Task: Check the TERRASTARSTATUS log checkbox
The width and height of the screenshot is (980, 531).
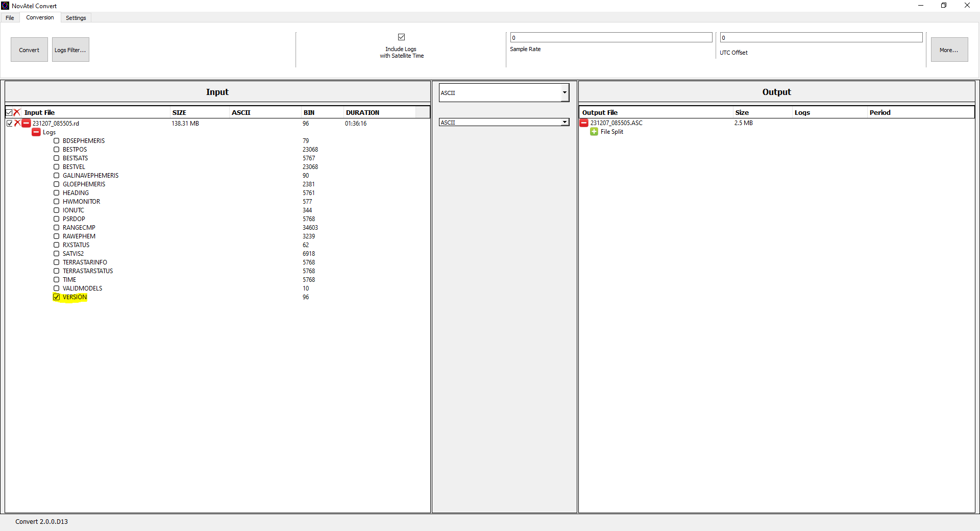Action: tap(57, 271)
